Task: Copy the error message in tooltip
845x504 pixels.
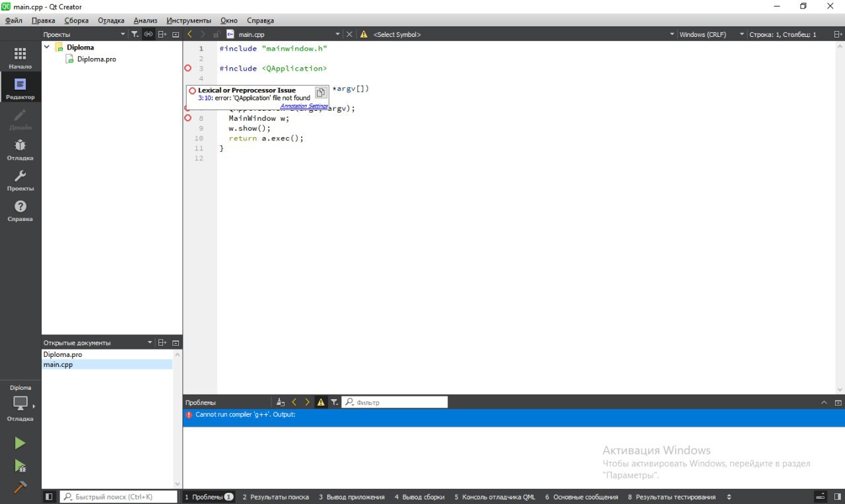Action: (x=320, y=92)
